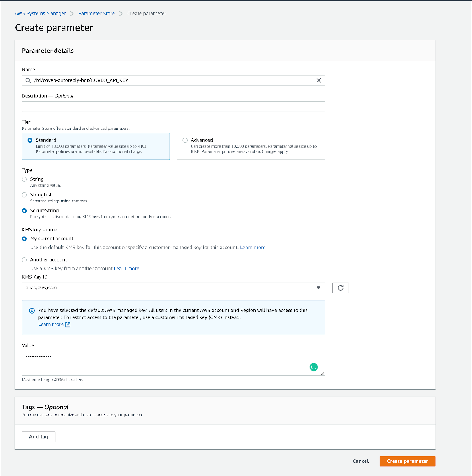Refresh the KMS Key ID list
Viewport: 472px width, 476px height.
(340, 288)
